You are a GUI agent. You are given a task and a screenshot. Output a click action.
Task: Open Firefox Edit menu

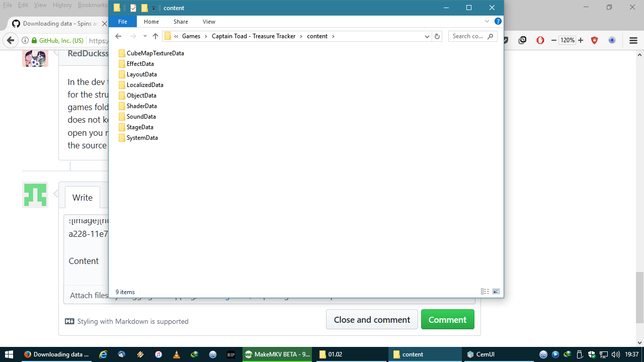(23, 5)
